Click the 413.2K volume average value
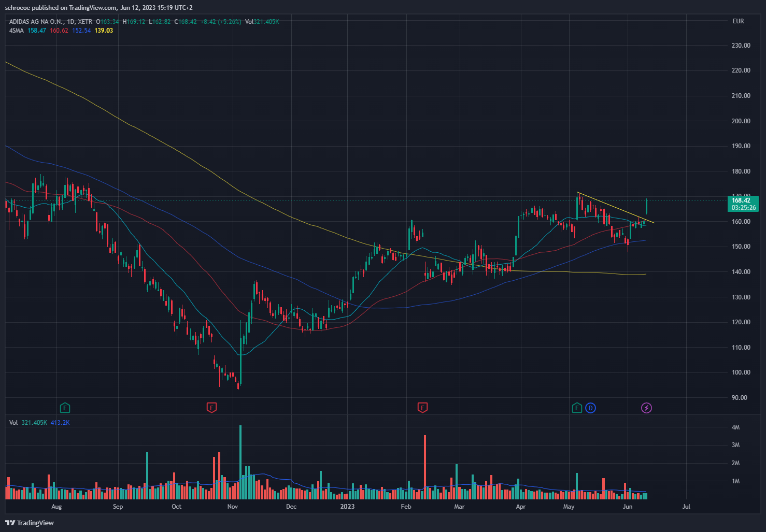 (60, 423)
